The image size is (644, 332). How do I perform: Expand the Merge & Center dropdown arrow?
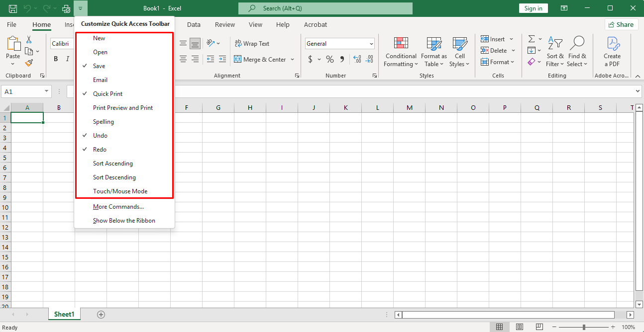pyautogui.click(x=292, y=60)
